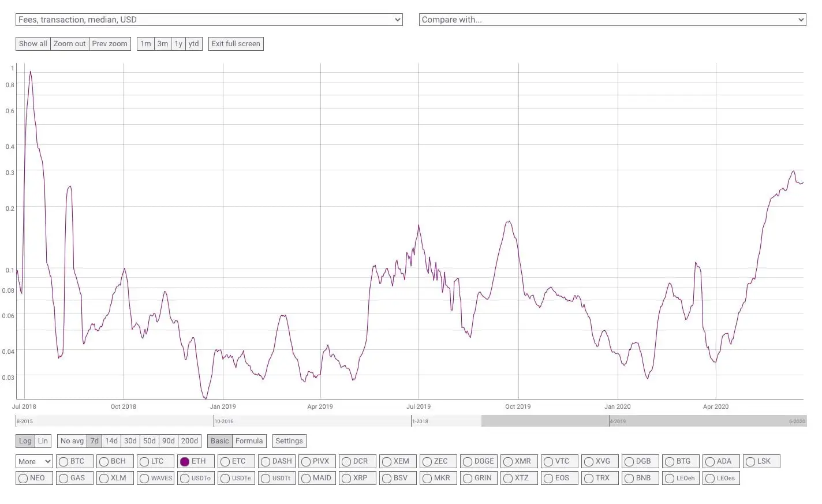The image size is (822, 504).
Task: Select the BTC radio button
Action: (63, 461)
